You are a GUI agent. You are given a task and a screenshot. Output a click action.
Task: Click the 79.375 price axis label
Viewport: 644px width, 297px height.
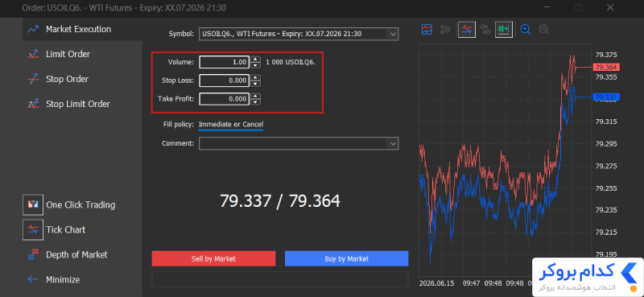click(606, 55)
